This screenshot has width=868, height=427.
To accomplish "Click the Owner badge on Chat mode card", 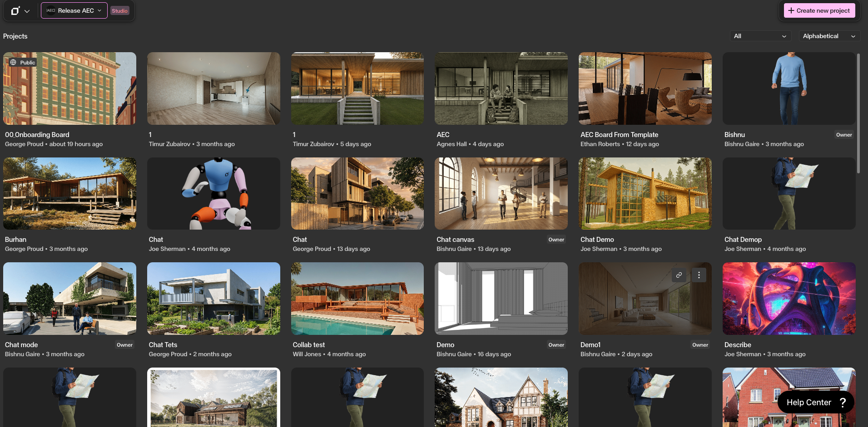I will pos(124,344).
